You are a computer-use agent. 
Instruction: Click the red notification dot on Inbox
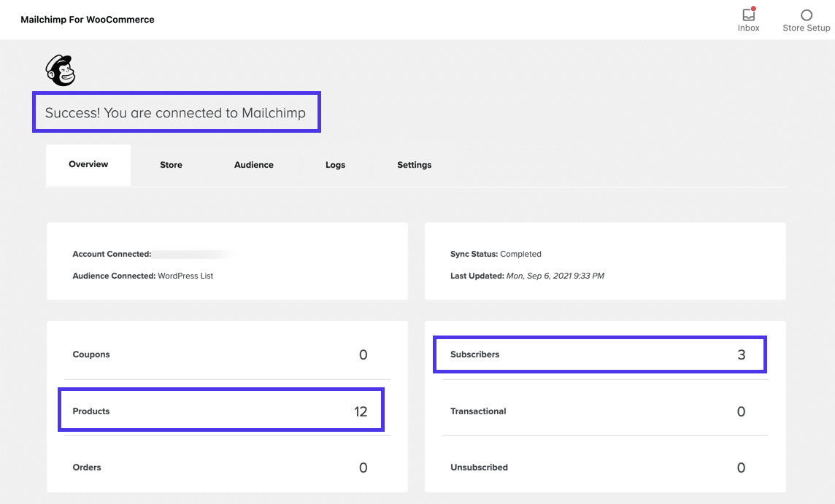[753, 9]
